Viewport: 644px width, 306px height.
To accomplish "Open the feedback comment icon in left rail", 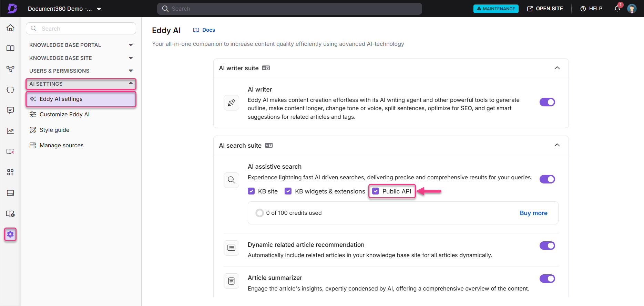I will pos(10,110).
